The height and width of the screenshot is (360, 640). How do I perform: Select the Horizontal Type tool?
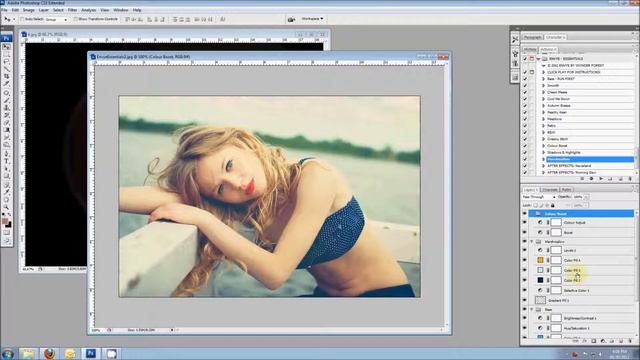coord(7,161)
